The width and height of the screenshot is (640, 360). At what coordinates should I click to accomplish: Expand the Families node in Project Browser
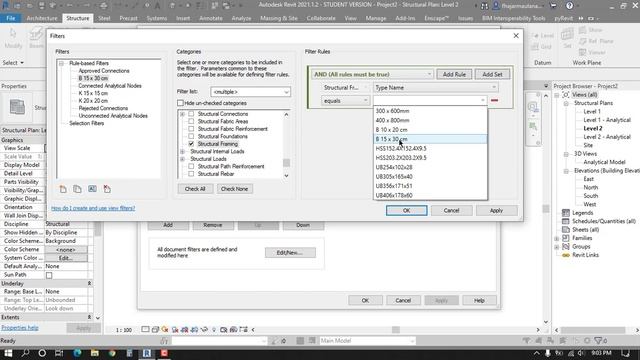(557, 238)
